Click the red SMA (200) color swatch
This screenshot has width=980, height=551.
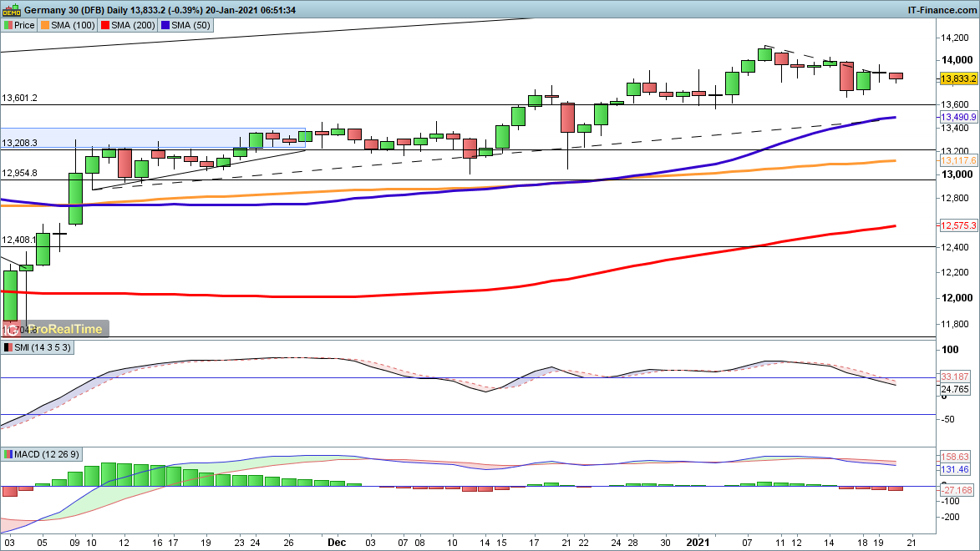coord(104,25)
